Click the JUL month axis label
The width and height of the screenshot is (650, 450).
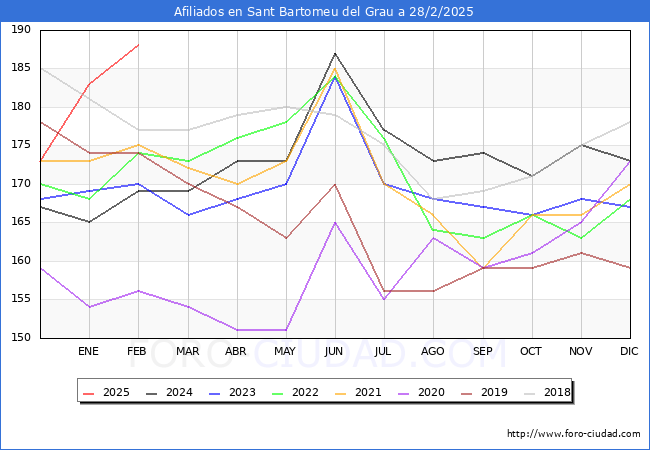coord(382,351)
